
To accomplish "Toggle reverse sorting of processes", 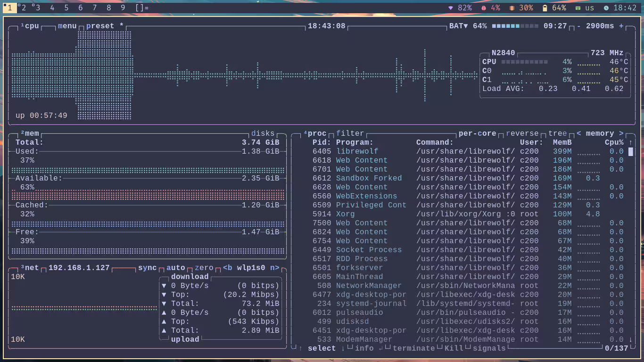I will 522,133.
